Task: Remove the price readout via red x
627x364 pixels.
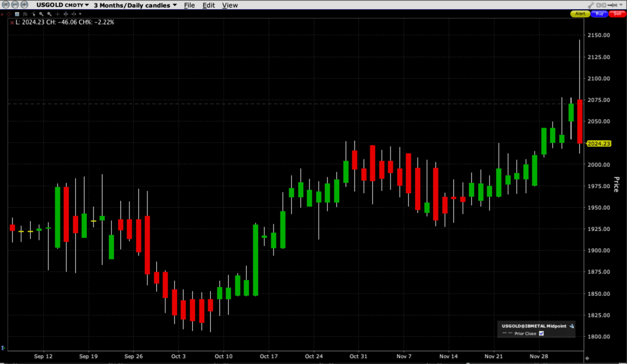Action: tap(12, 22)
